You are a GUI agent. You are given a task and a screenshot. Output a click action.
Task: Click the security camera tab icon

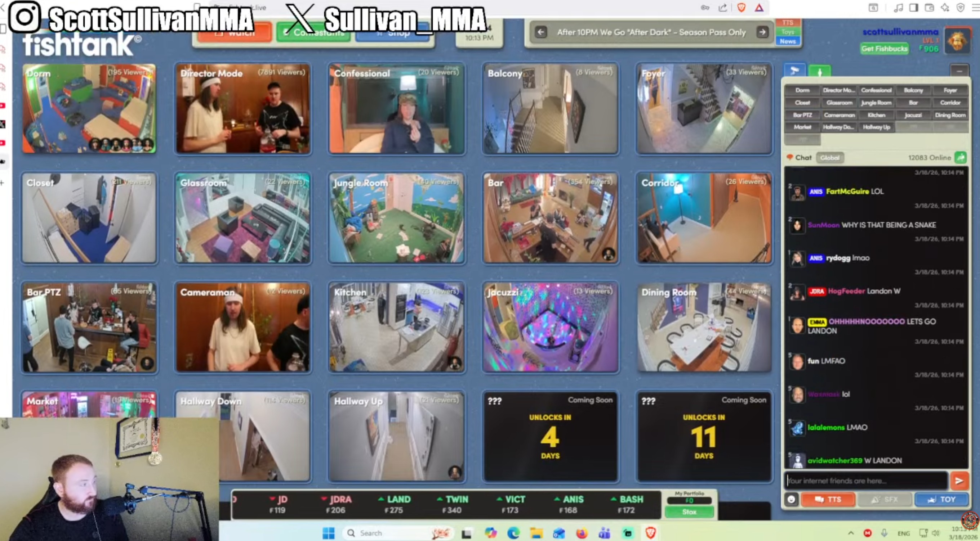click(x=794, y=70)
